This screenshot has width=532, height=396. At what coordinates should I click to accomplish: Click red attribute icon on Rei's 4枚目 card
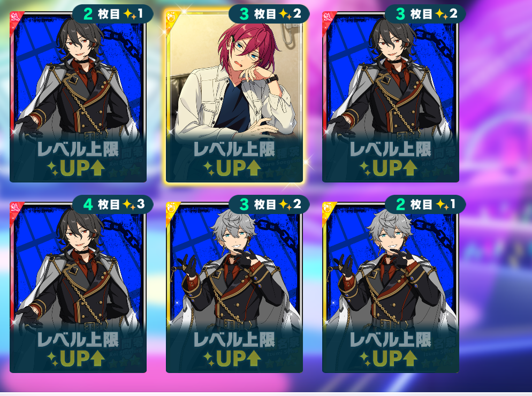coord(16,207)
